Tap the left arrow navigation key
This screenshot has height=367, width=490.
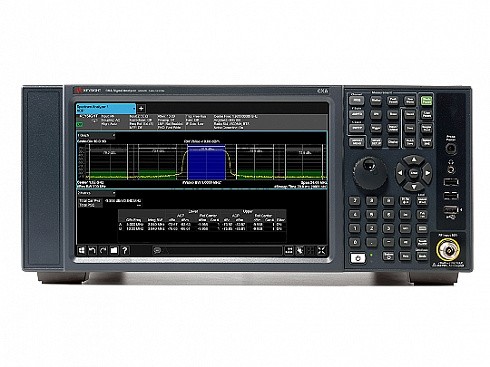[400, 173]
